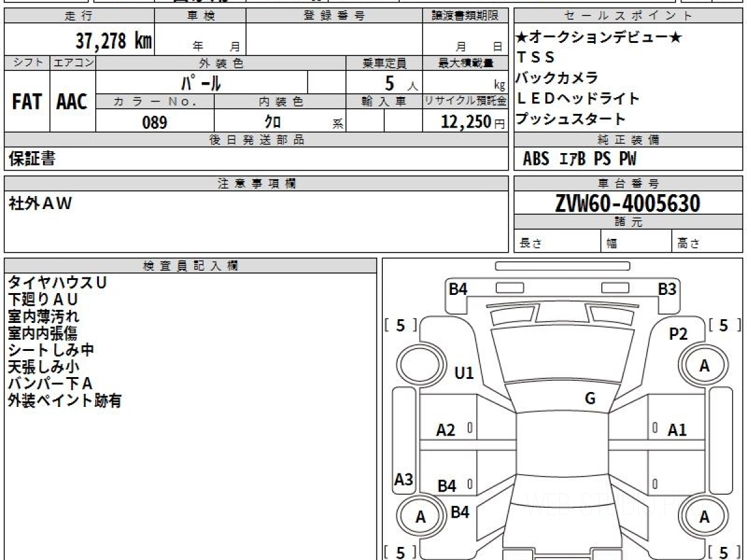Click the U1 dent mark on the hood
Viewport: 747px width, 560px height.
464,373
